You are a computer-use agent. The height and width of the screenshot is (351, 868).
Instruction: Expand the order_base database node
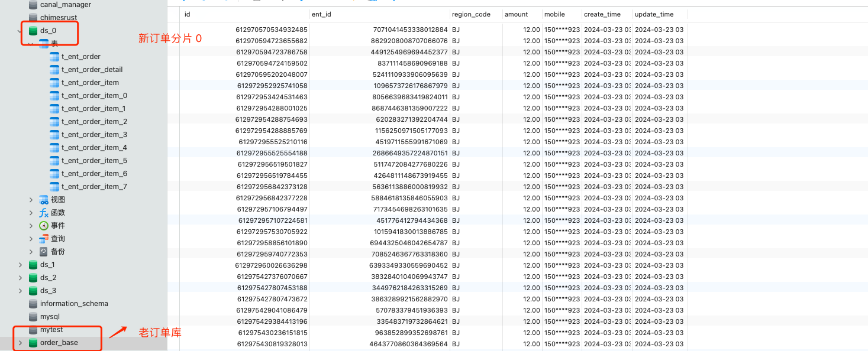click(21, 343)
